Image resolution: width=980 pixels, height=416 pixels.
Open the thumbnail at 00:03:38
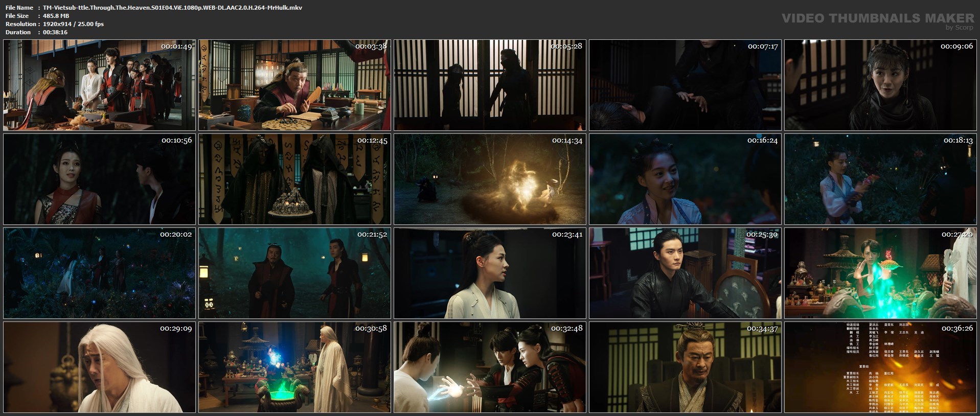pos(294,85)
